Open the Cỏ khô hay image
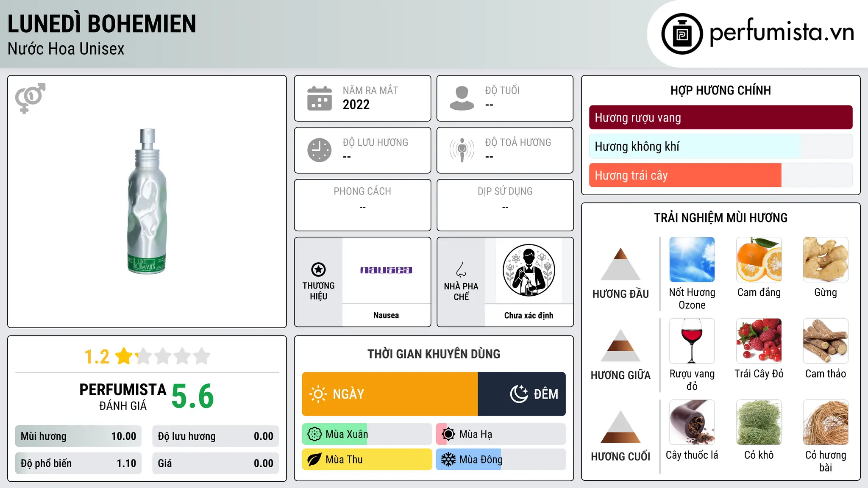This screenshot has height=488, width=868. pos(759,422)
